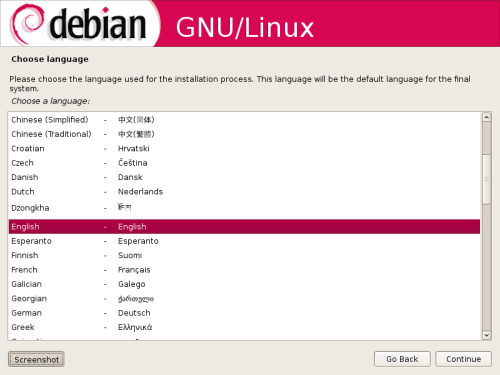Select Georgian language entry
The width and height of the screenshot is (500, 375).
(x=244, y=298)
